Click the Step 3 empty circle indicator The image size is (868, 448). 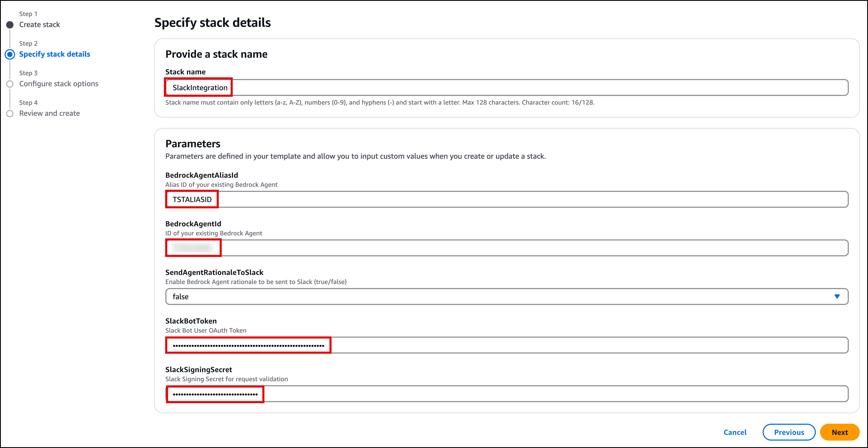10,84
